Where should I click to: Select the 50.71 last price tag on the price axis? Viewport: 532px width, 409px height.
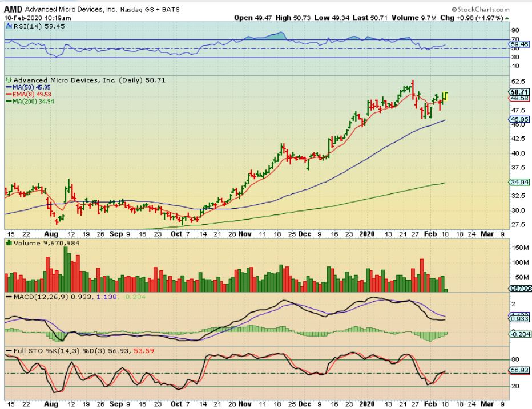[x=519, y=92]
